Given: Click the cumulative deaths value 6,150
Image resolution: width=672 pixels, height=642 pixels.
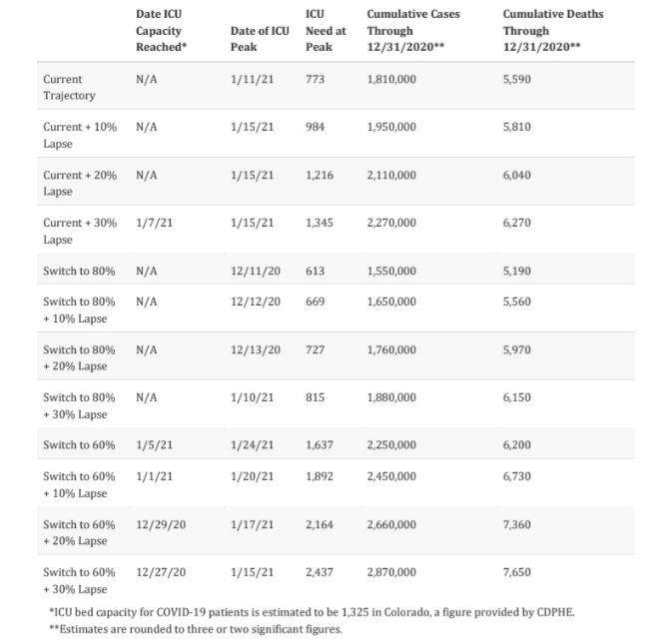Looking at the screenshot, I should click(x=519, y=396).
